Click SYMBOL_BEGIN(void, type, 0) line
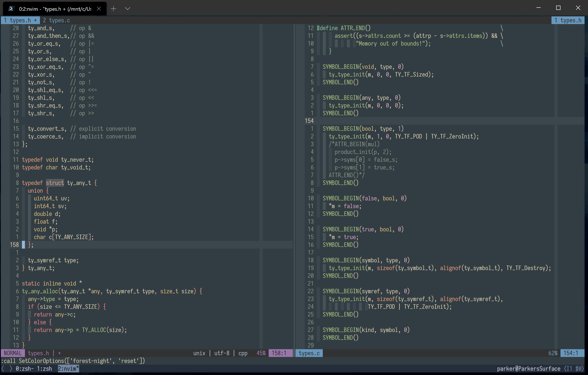This screenshot has width=588, height=375. pyautogui.click(x=363, y=67)
